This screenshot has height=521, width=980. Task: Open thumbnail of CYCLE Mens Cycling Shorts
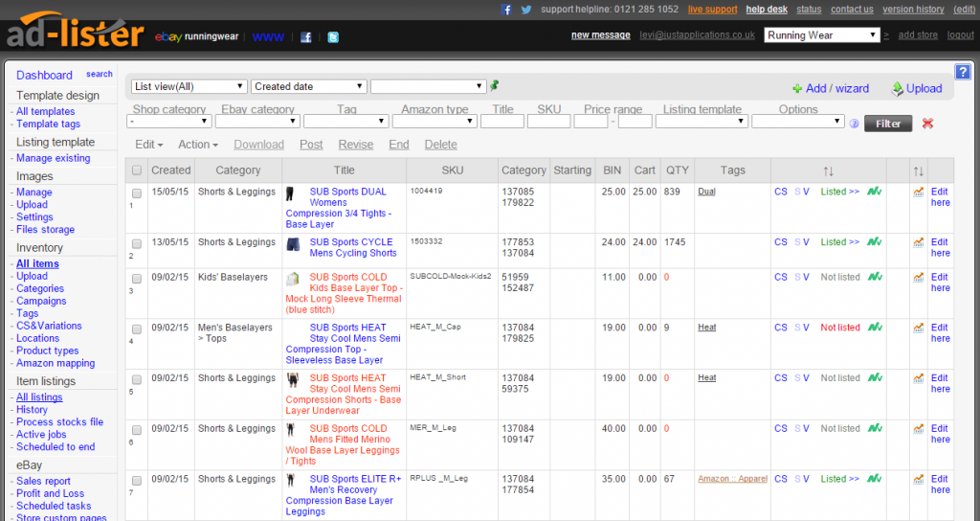[293, 244]
